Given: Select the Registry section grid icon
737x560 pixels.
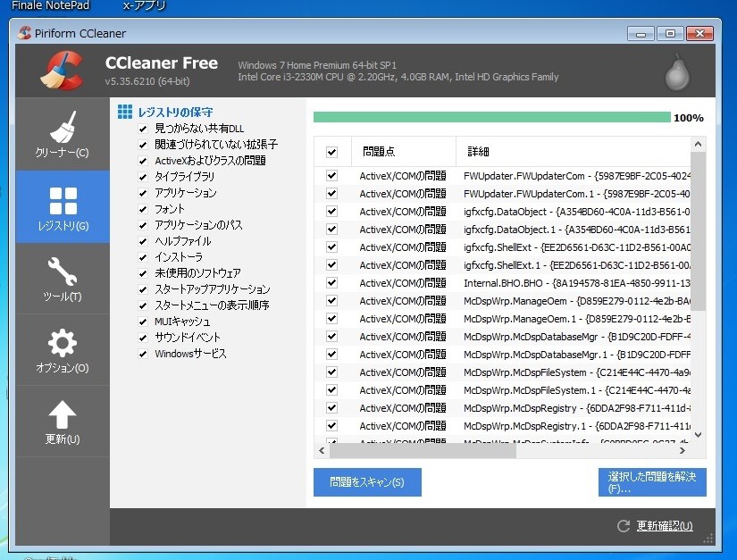Looking at the screenshot, I should [x=63, y=201].
